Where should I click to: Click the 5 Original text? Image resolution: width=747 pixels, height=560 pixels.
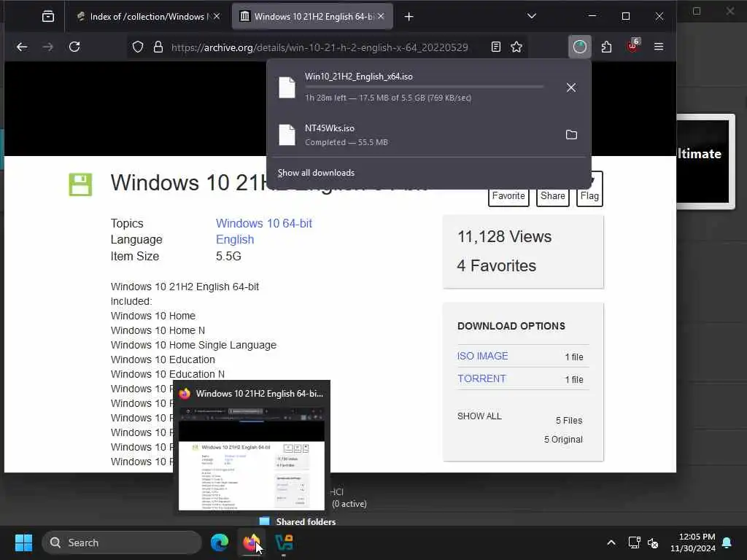click(563, 440)
